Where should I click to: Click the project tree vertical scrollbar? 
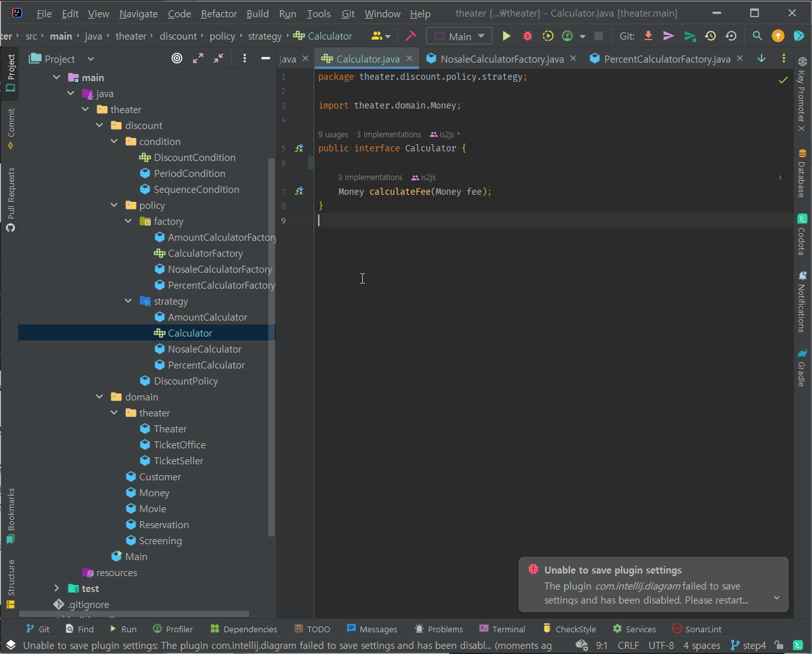272,345
